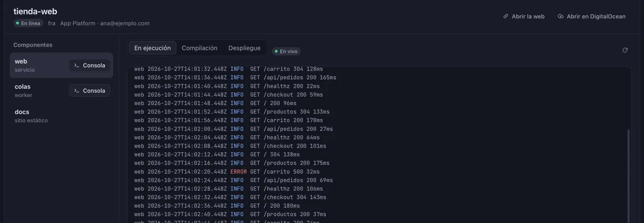The width and height of the screenshot is (644, 223).
Task: Click the log line GET /healthz 200 106ms
Action: tap(229, 189)
